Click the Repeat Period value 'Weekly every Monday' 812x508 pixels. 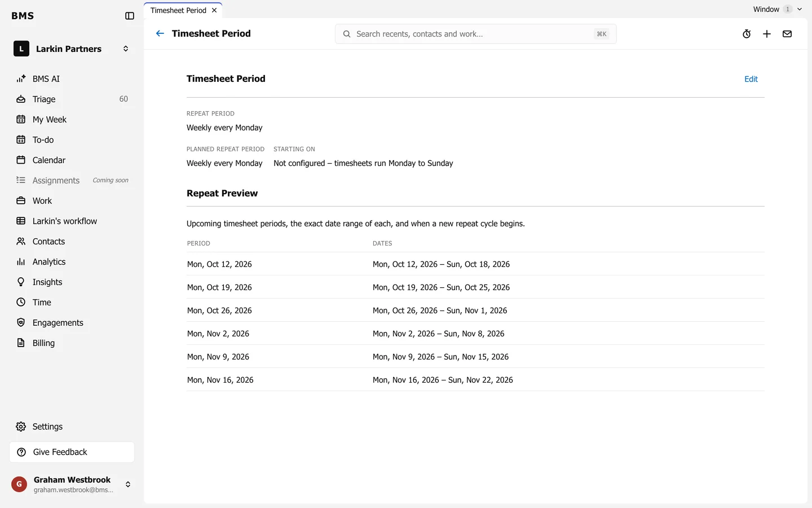coord(224,128)
